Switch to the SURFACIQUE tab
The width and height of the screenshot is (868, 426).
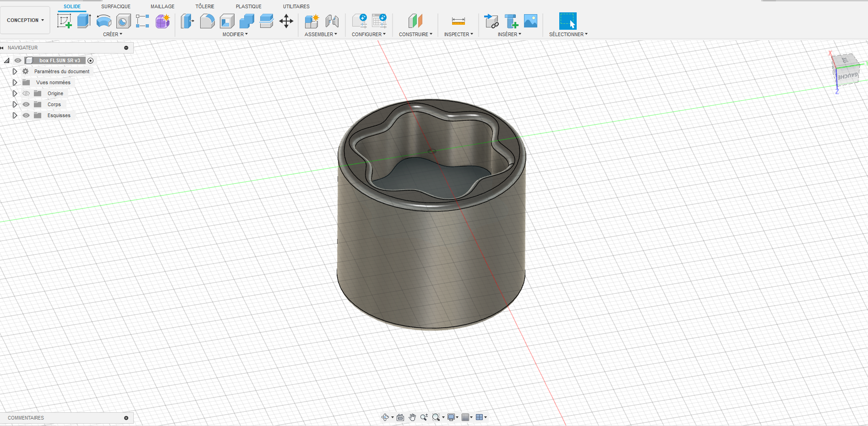coord(115,6)
